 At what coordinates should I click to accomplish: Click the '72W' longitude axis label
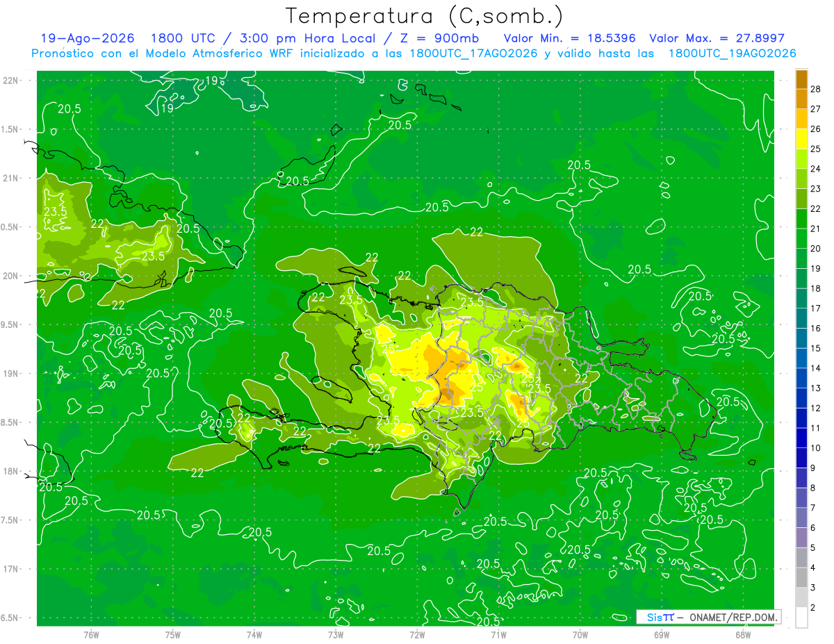click(x=417, y=635)
